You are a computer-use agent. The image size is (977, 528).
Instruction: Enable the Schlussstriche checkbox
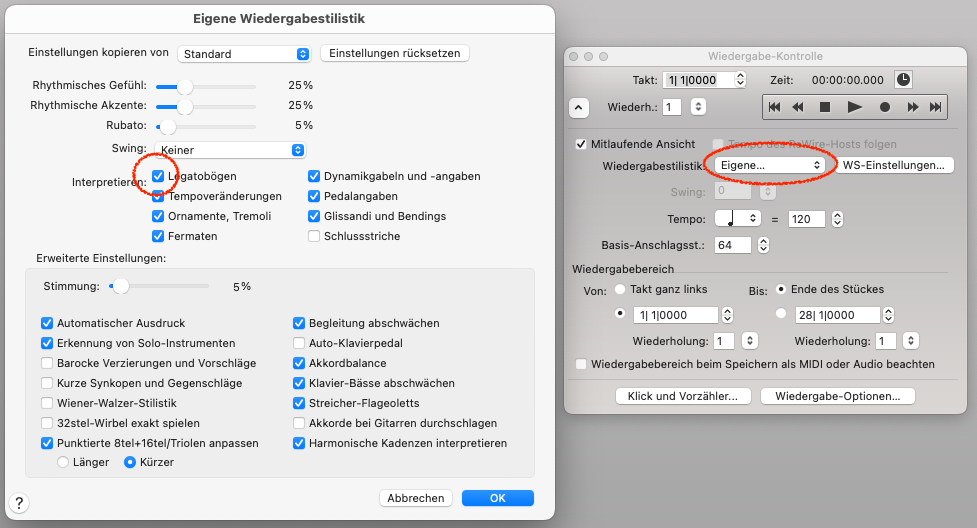pyautogui.click(x=314, y=236)
